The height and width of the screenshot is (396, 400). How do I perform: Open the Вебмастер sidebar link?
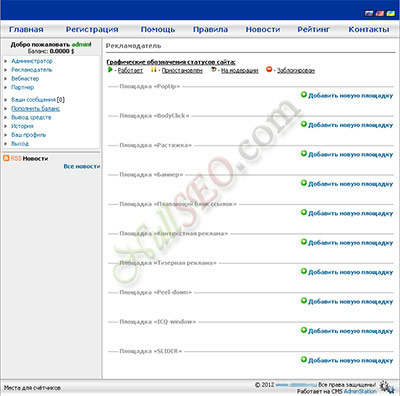click(25, 79)
